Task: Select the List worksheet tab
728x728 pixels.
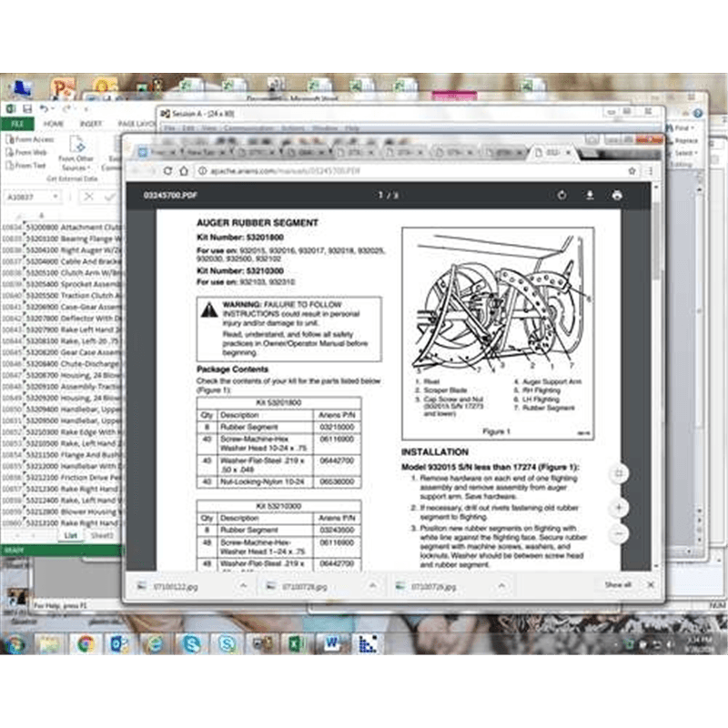Action: pos(70,536)
